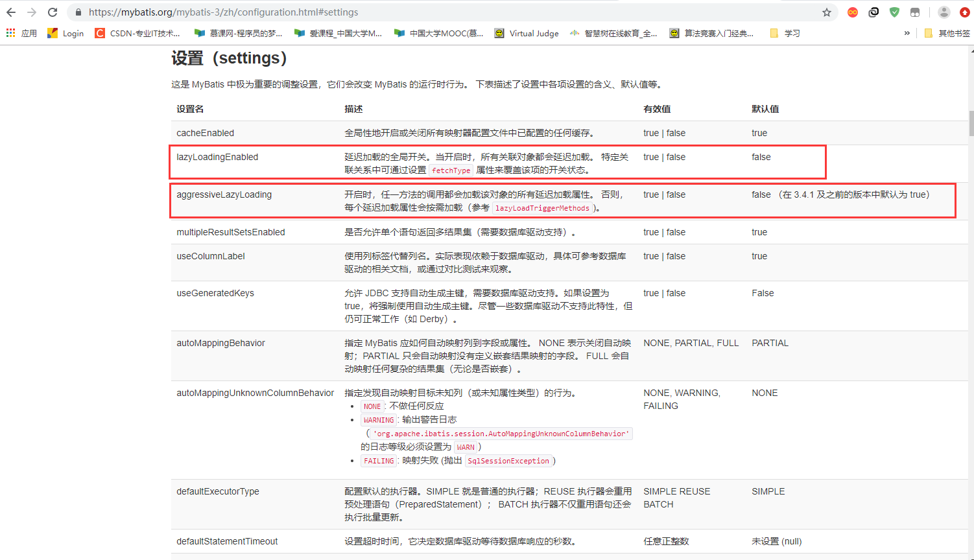Expand the bookmarks overflow chevron
This screenshot has height=560, width=974.
click(907, 33)
